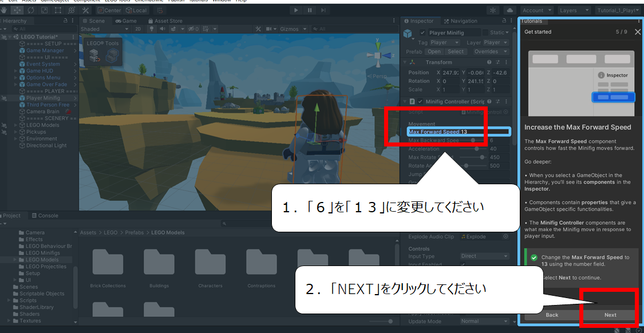Open the Account dropdown

(x=538, y=10)
